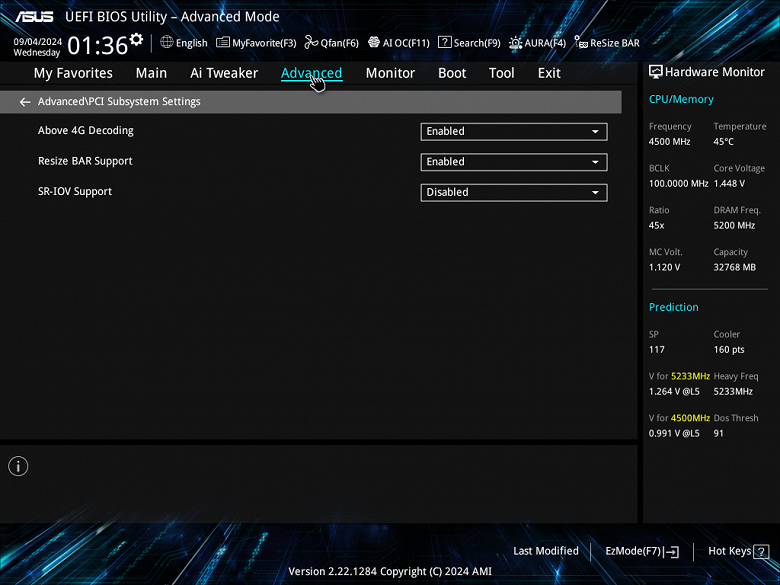Click the 4500 MHz frequency value
The image size is (780, 585).
(x=669, y=142)
